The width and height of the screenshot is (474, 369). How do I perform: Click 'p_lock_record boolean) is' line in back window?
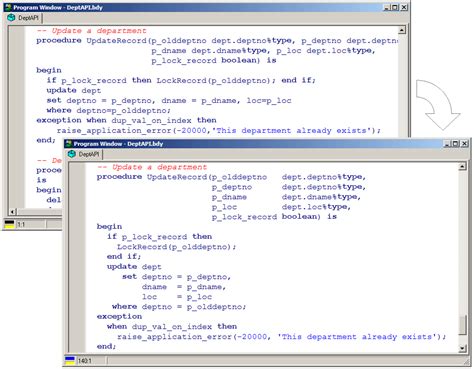[x=214, y=61]
